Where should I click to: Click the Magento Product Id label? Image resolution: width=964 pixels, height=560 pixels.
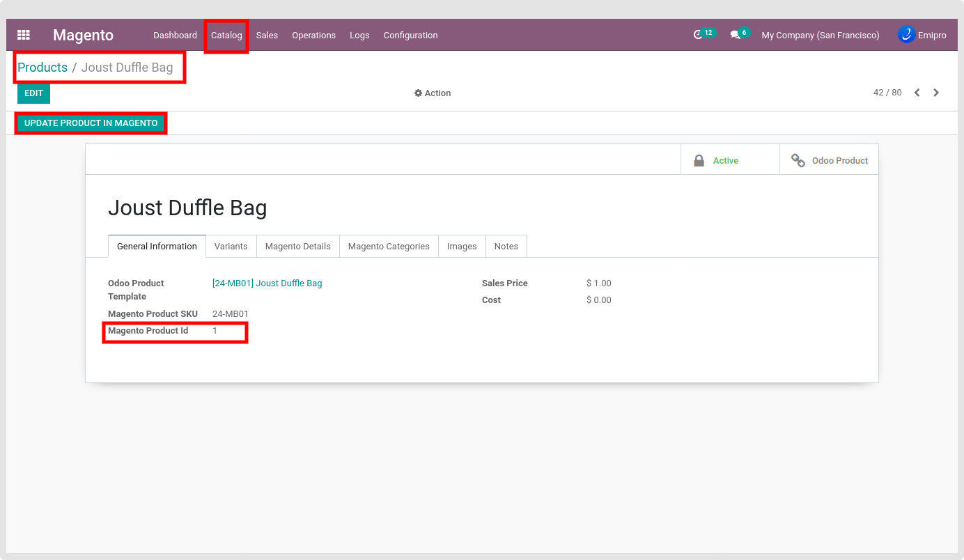(x=148, y=331)
